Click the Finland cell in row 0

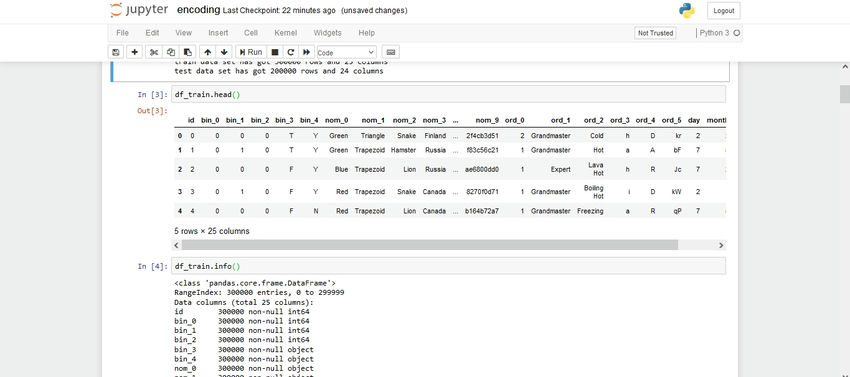pos(435,136)
